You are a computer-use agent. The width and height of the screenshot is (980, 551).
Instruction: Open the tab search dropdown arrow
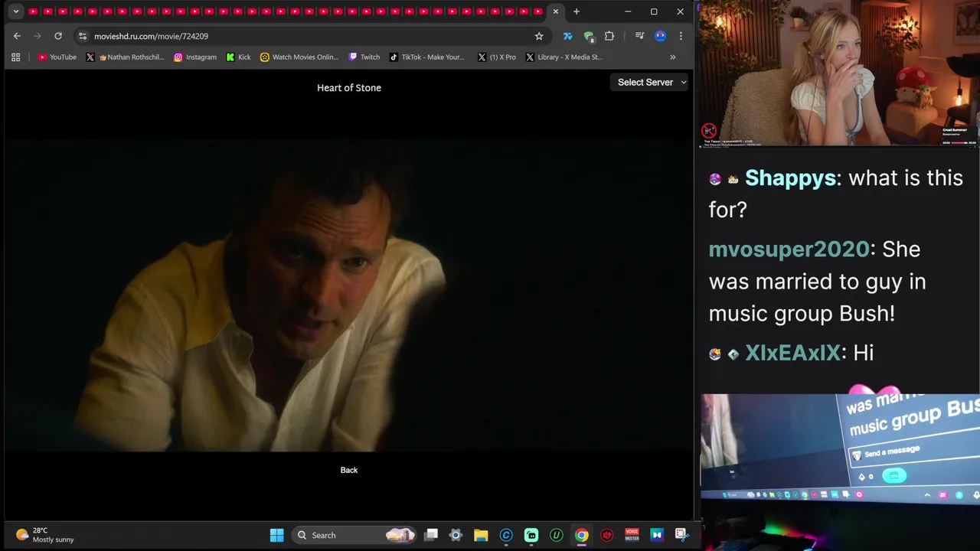tap(15, 11)
